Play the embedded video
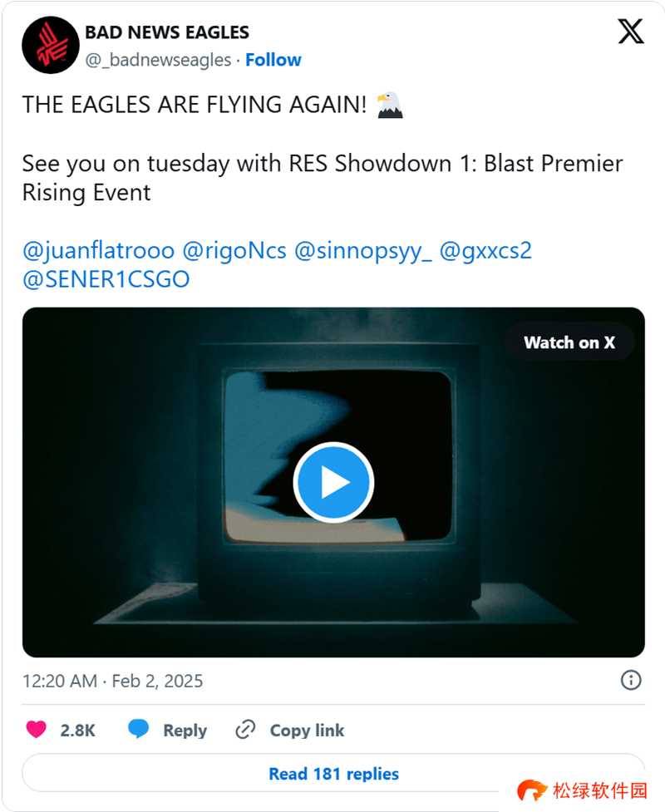 pos(333,482)
